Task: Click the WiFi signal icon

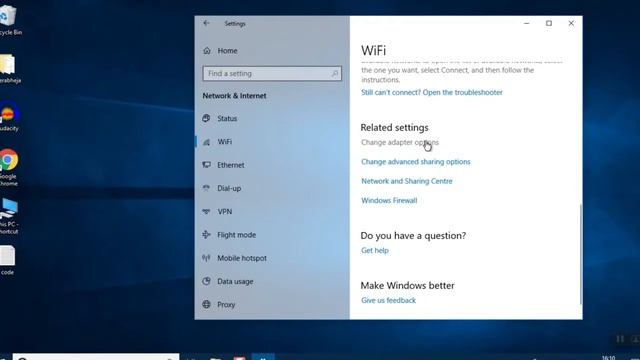Action: (207, 142)
